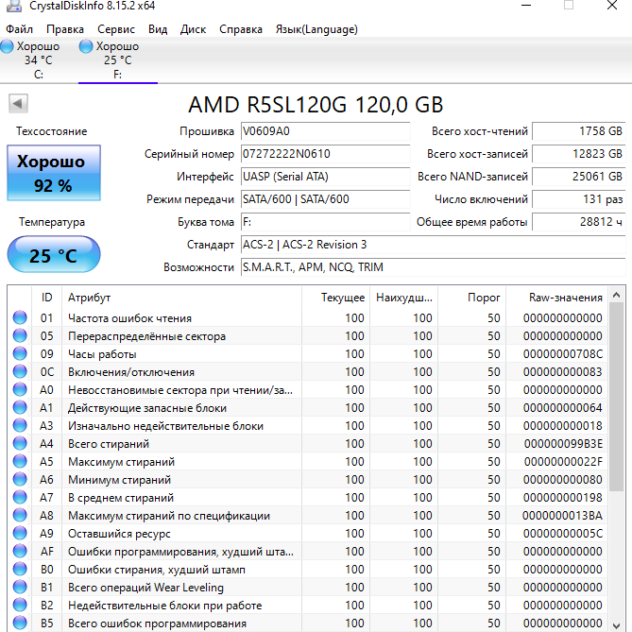This screenshot has width=632, height=632.
Task: Select disk F: tab at 25 °C
Action: click(118, 60)
